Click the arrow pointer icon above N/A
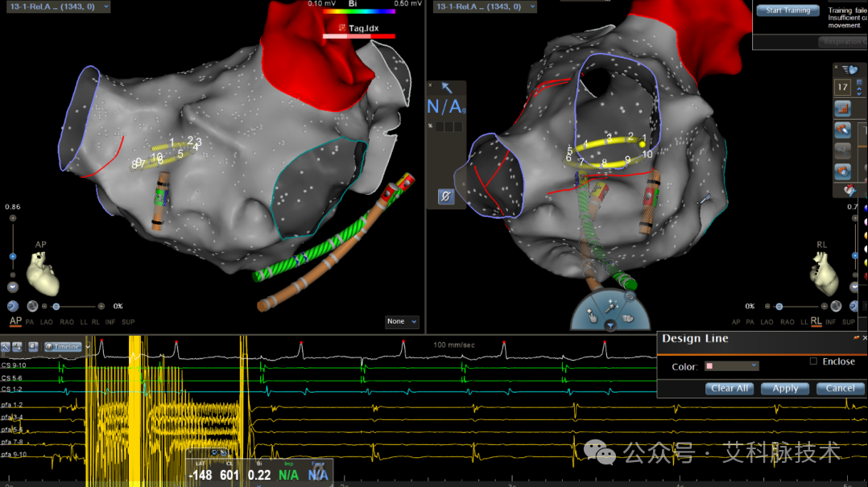The image size is (868, 487). pyautogui.click(x=447, y=88)
